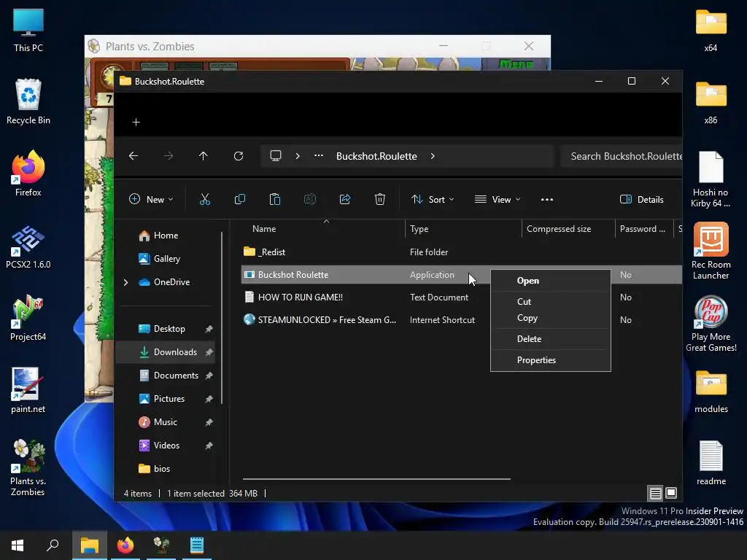Open Gallery in navigation pane
Image resolution: width=747 pixels, height=560 pixels.
tap(166, 259)
